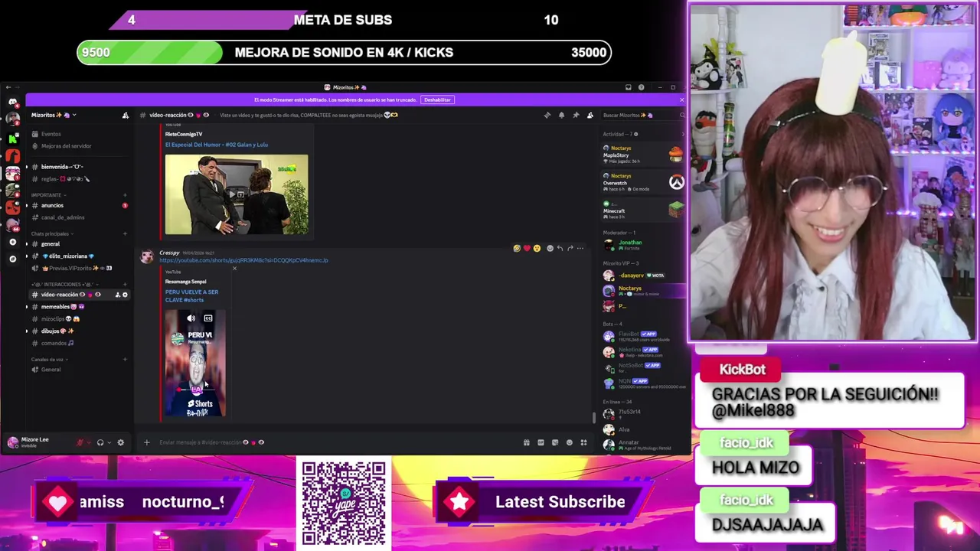
Task: Open 'El Especial Del Humor' video title link
Action: (x=217, y=145)
